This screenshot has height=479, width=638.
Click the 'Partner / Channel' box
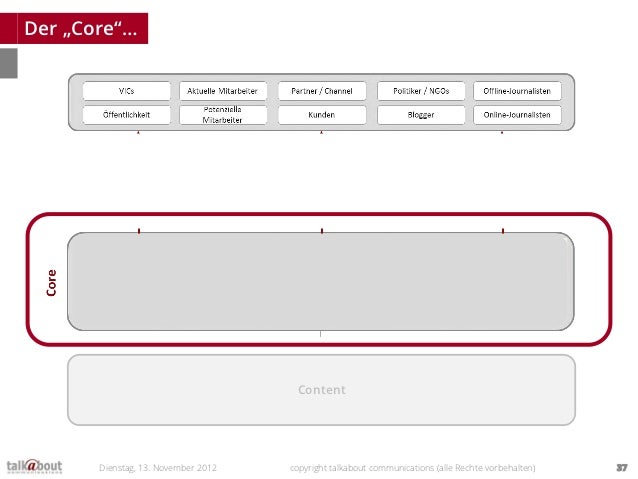pyautogui.click(x=322, y=91)
